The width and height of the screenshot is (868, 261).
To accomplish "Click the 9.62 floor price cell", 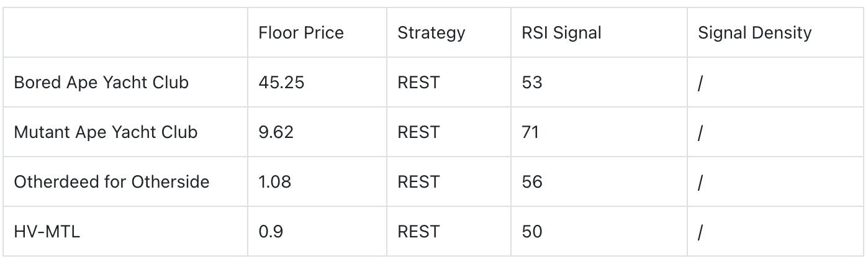I will 275,132.
